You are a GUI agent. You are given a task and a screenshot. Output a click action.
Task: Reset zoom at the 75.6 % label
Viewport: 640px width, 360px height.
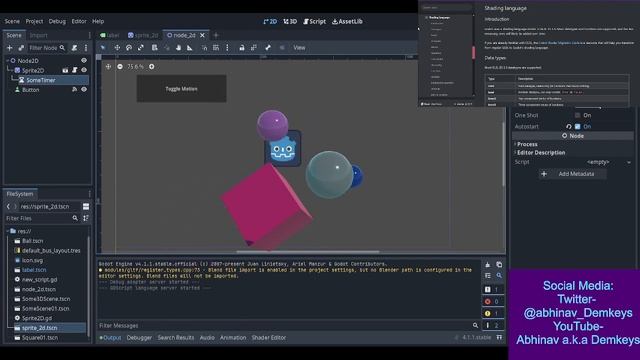pos(136,67)
